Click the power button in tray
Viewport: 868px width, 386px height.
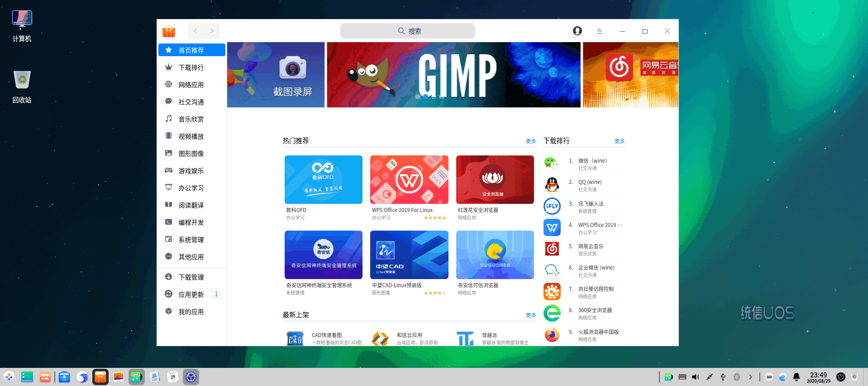coord(840,377)
